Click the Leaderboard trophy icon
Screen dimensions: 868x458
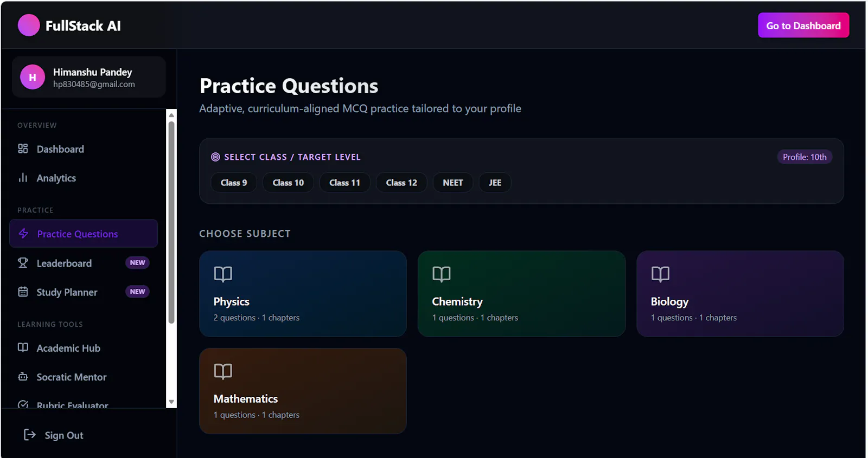pos(23,263)
